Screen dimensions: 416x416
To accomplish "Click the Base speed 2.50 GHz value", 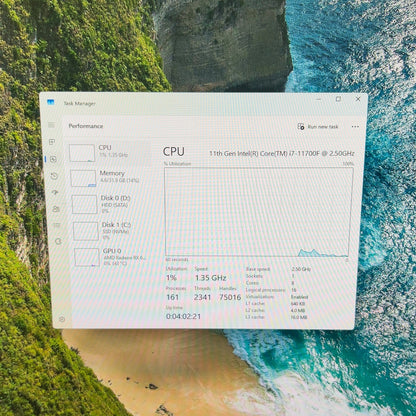I will (301, 269).
